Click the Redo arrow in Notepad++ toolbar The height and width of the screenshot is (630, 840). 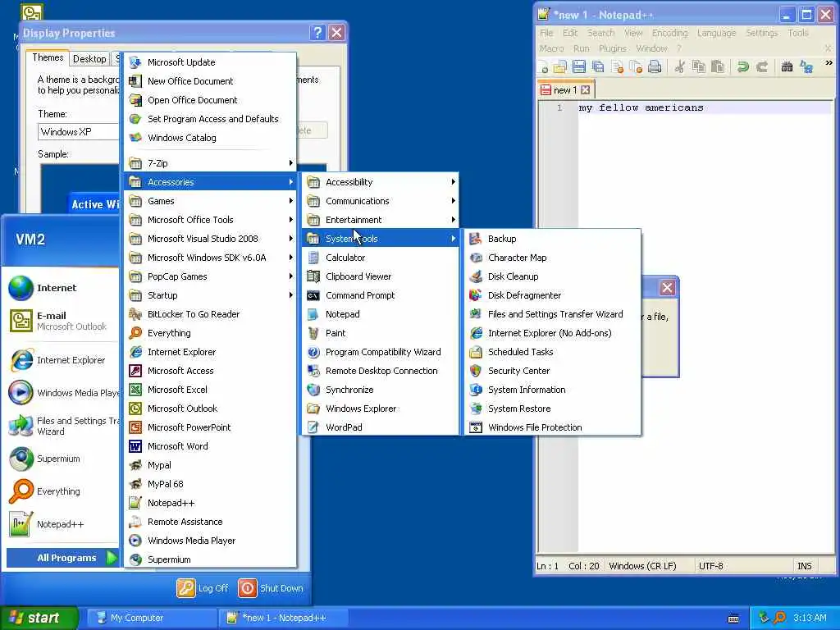tap(761, 67)
